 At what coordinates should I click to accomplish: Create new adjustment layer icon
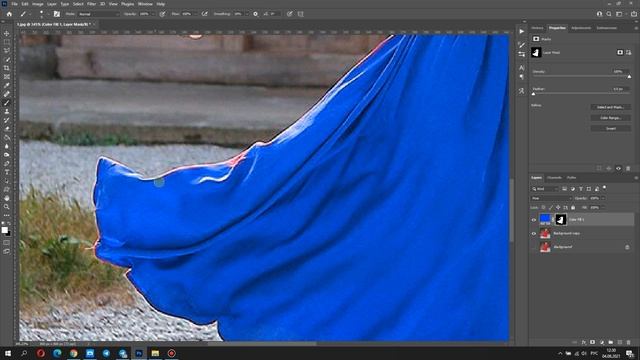point(602,342)
